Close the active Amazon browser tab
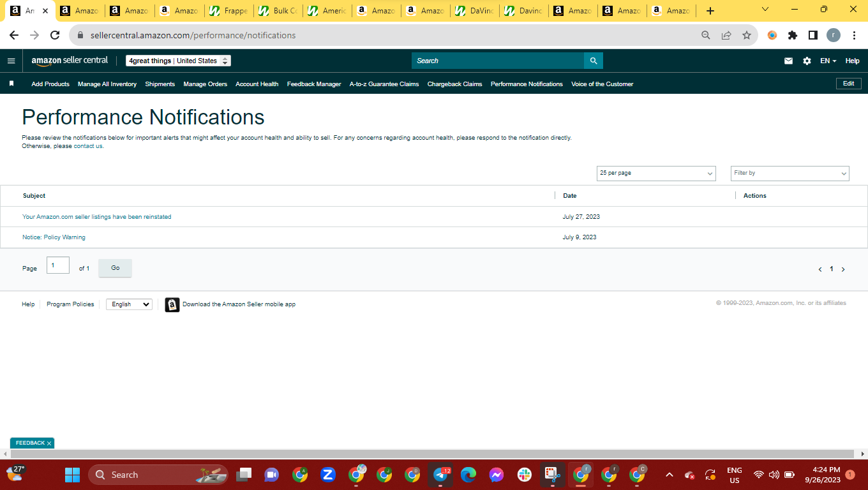This screenshot has width=868, height=490. 45,11
